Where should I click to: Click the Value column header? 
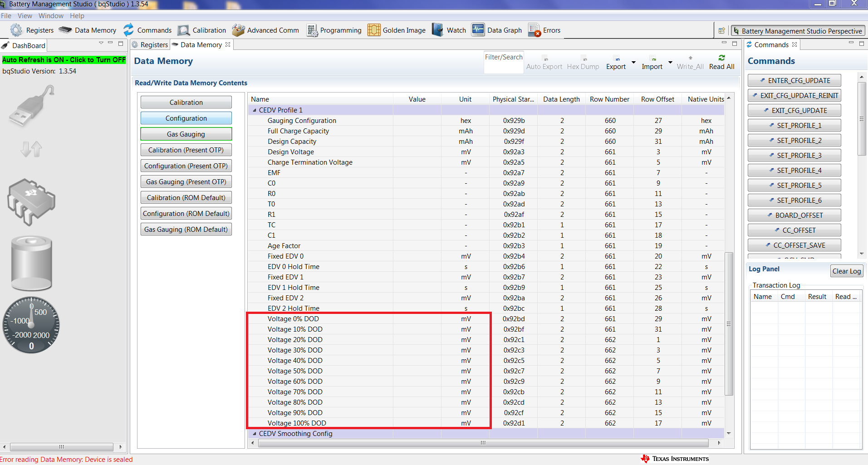click(417, 99)
